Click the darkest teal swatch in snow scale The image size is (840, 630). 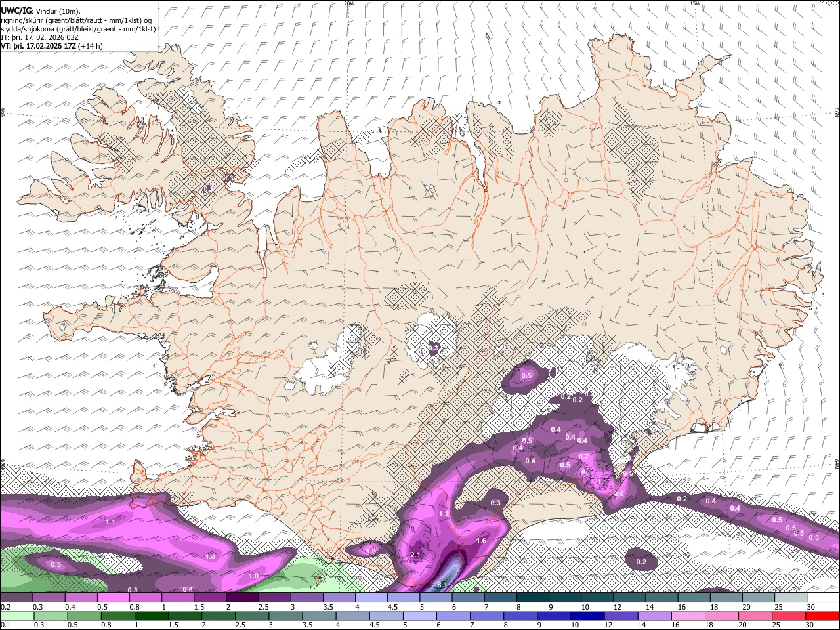(532, 597)
